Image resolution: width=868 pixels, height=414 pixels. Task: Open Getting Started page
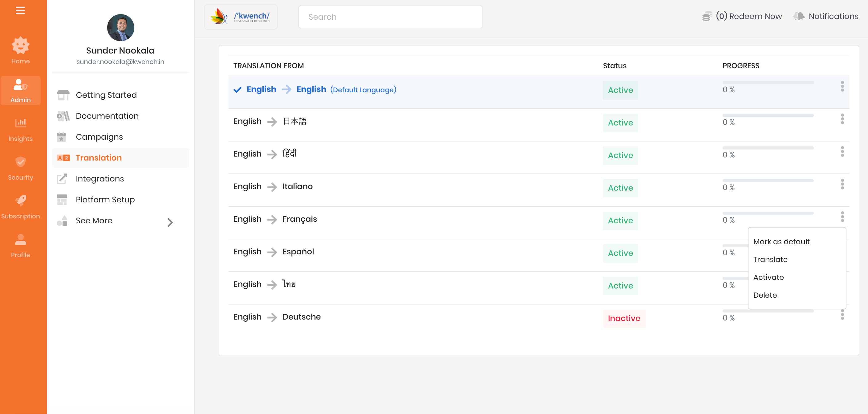point(106,95)
